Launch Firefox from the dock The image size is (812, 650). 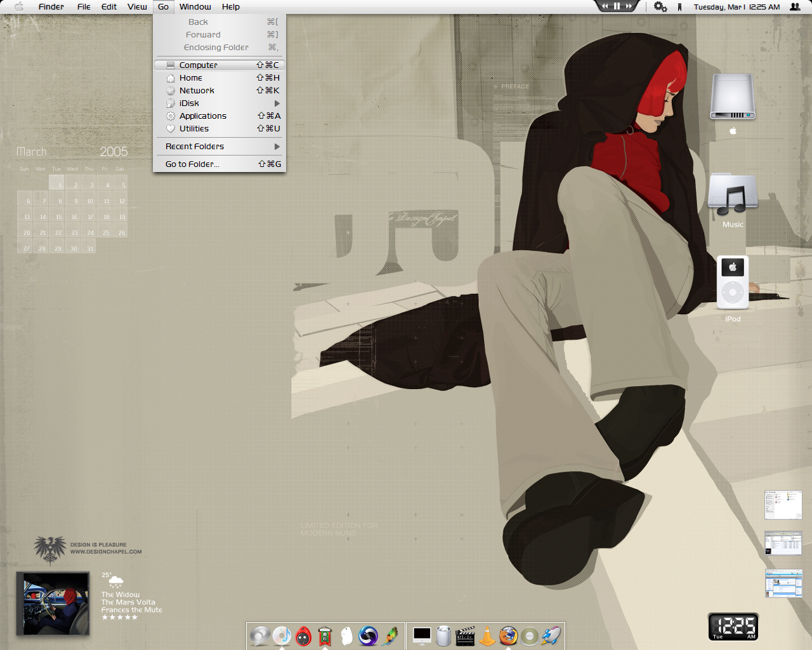click(508, 635)
